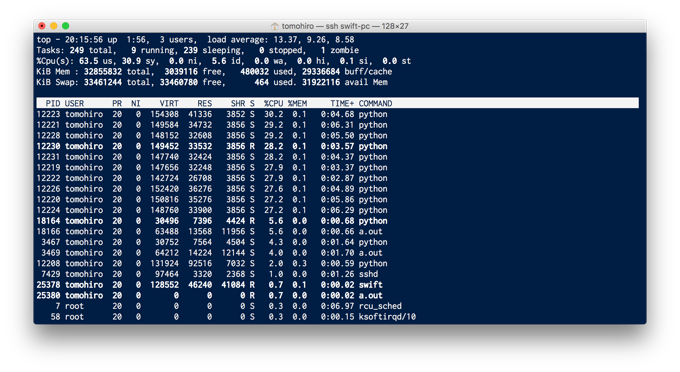This screenshot has width=680, height=372.
Task: Click the sshd command name
Action: pos(368,274)
